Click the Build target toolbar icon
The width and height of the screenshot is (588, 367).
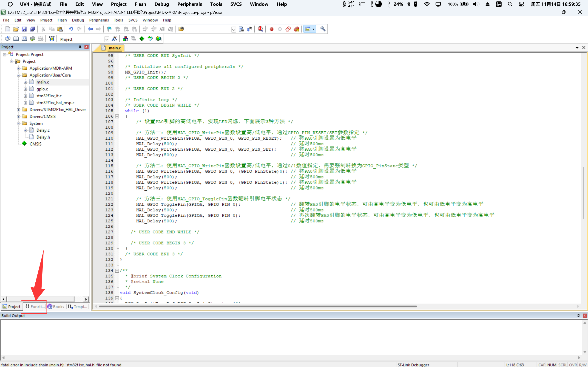pos(16,39)
